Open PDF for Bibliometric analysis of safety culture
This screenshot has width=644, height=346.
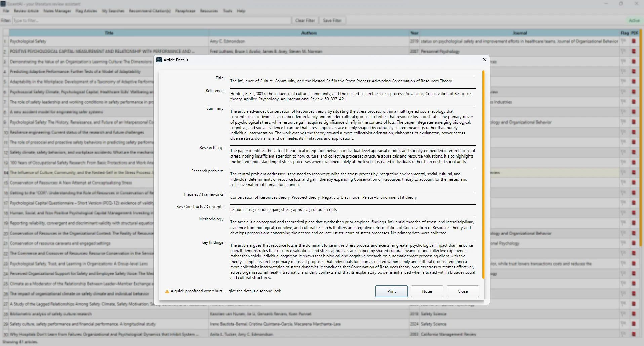point(634,314)
